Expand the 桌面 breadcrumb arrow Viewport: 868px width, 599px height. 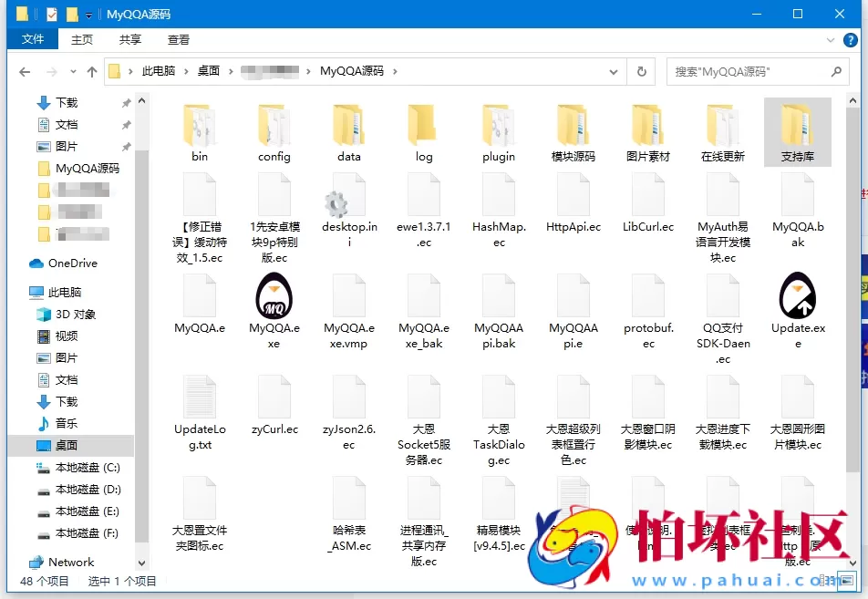pyautogui.click(x=232, y=70)
